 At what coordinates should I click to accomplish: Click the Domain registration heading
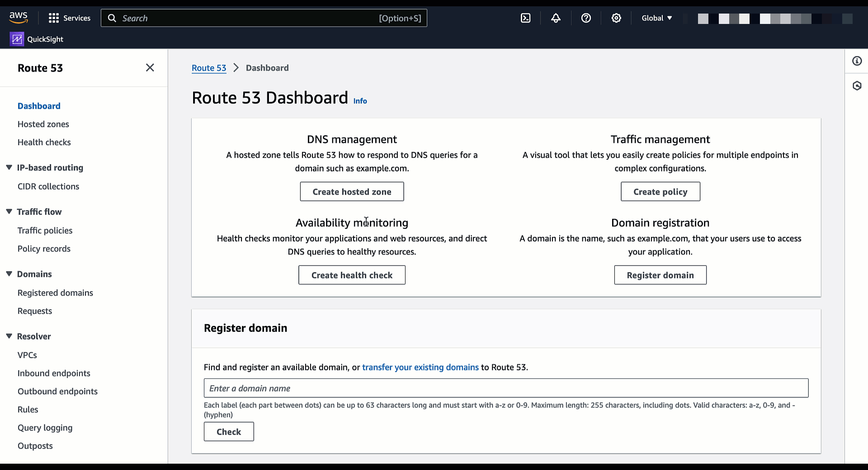tap(660, 223)
